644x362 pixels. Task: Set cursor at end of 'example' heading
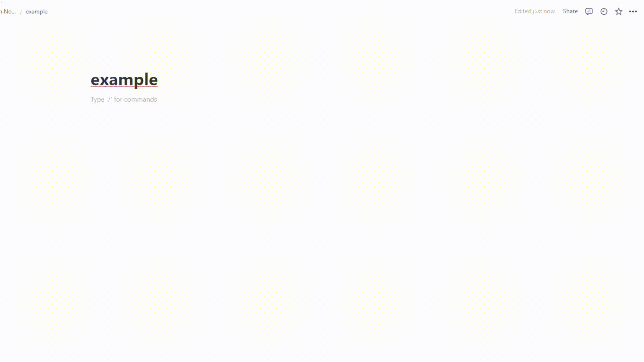[x=157, y=80]
